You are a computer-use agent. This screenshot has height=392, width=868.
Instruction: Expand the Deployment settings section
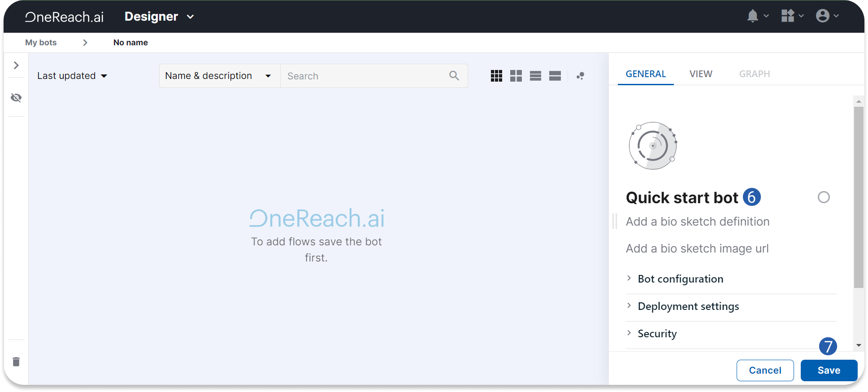pyautogui.click(x=688, y=306)
